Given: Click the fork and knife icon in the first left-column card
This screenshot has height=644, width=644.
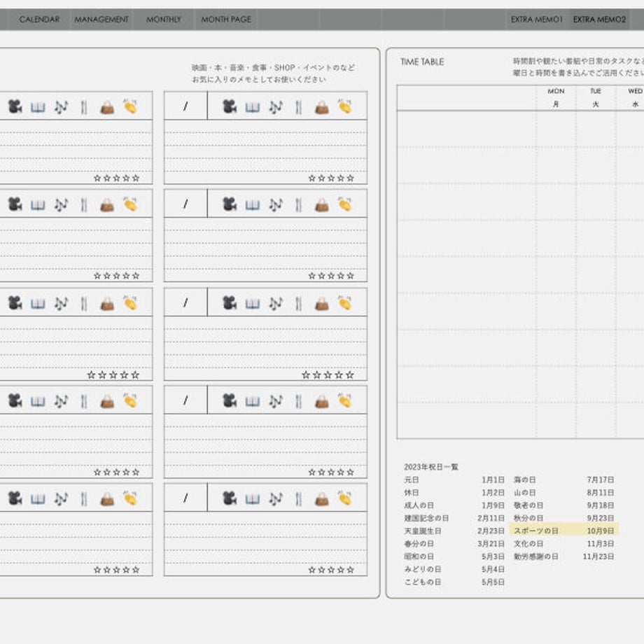Looking at the screenshot, I should [84, 107].
